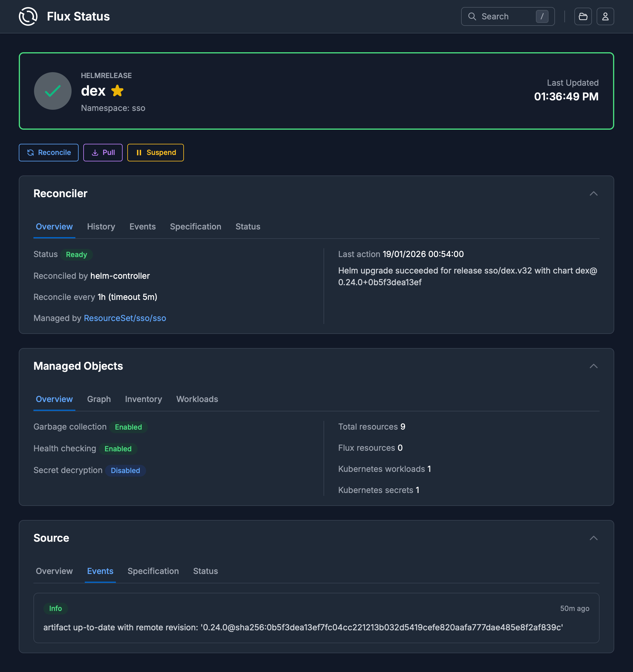Select the Inventory tab in Managed Objects
Viewport: 633px width, 672px height.
click(x=143, y=399)
